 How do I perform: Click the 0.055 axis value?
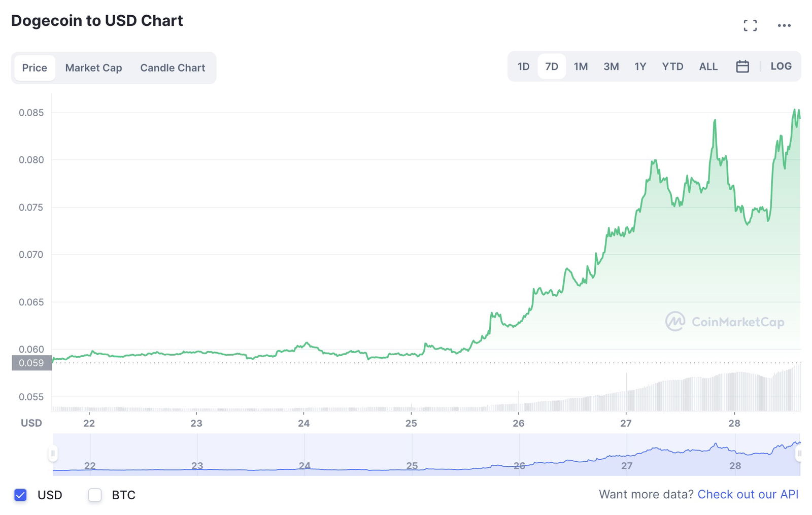31,397
